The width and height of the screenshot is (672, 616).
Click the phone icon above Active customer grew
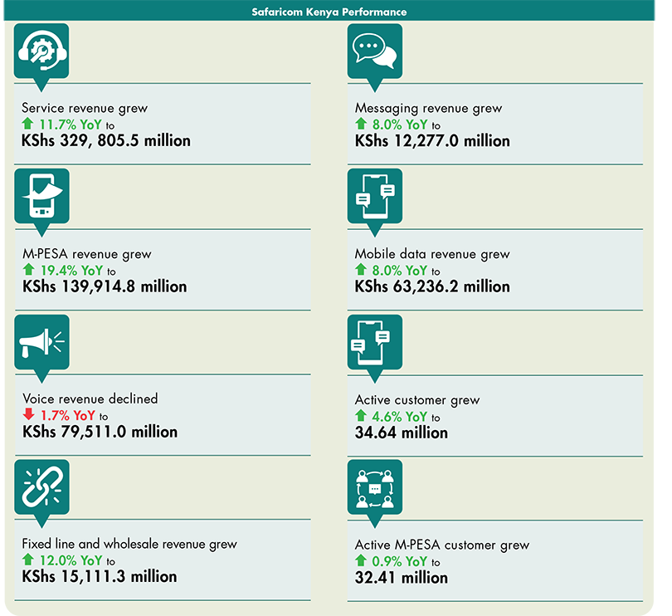pos(375,342)
